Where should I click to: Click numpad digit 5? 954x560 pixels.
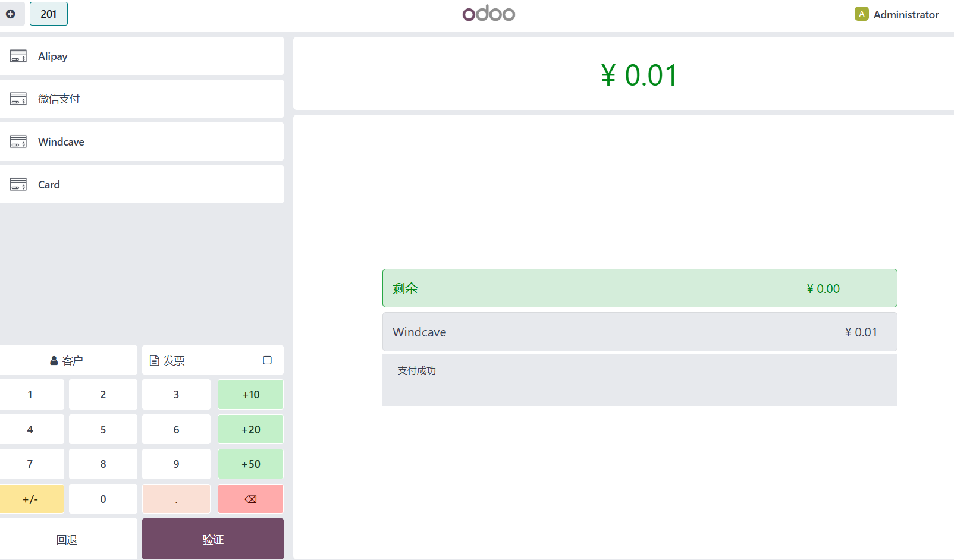click(x=103, y=429)
